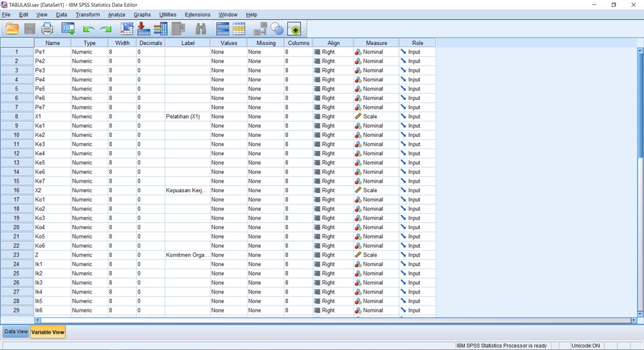The height and width of the screenshot is (350, 644).
Task: Click the Measure column header
Action: point(376,43)
